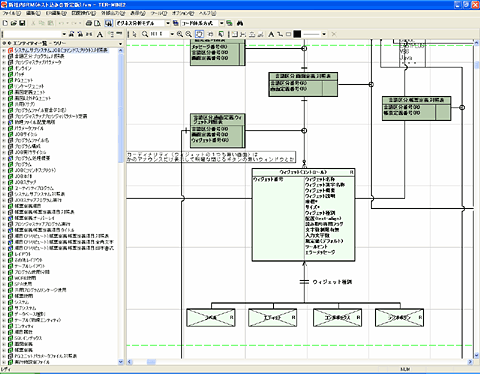Viewport: 480px width, 374px height.
Task: Click the gray X icon after line style
Action: click(334, 34)
